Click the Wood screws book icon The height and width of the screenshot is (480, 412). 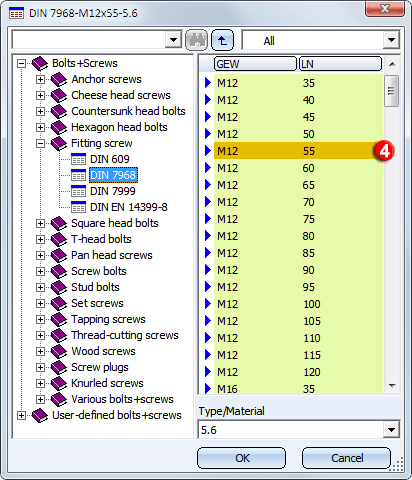59,351
